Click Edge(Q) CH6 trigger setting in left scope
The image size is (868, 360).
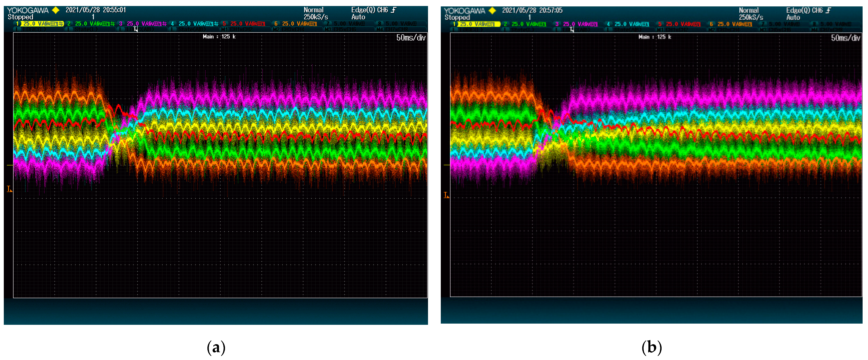click(x=369, y=10)
